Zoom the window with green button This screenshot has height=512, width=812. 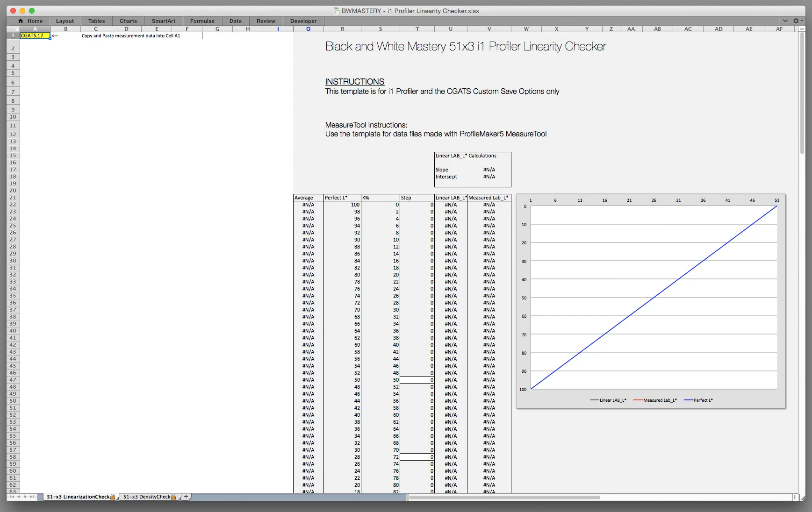[32, 11]
